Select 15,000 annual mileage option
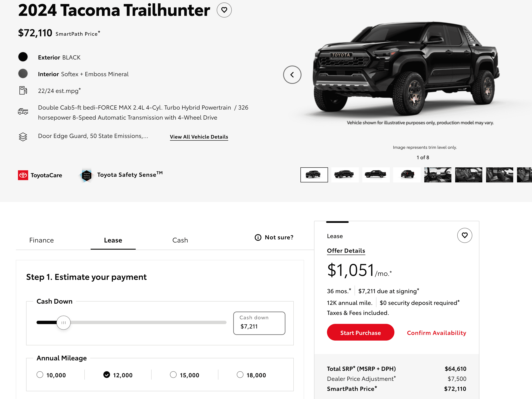This screenshot has height=399, width=532. click(173, 375)
